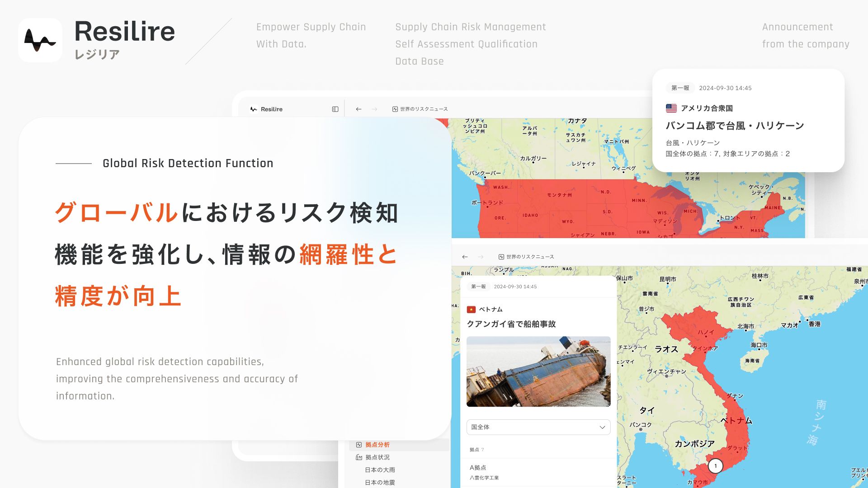Open the 国全体 region dropdown

click(x=538, y=427)
